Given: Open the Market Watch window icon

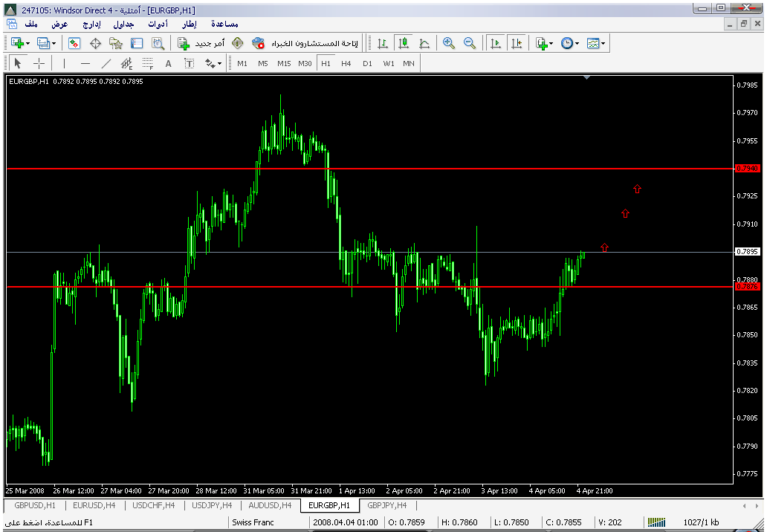Looking at the screenshot, I should point(74,44).
